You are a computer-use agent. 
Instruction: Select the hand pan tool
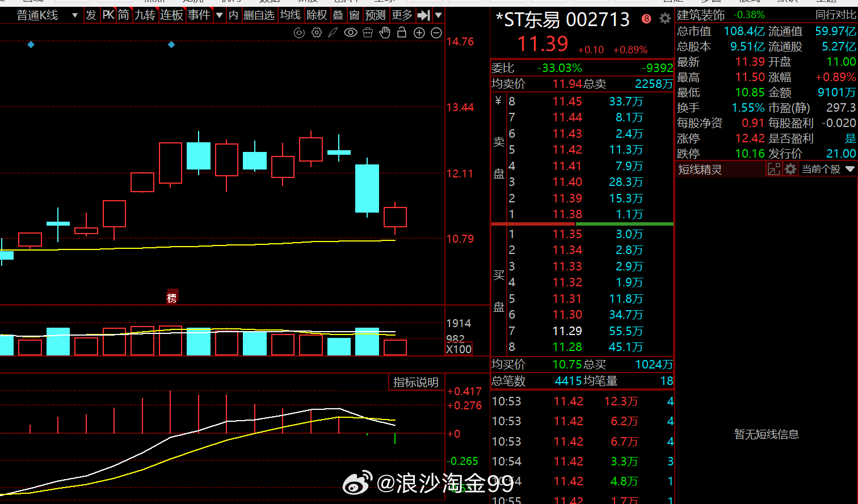(385, 33)
